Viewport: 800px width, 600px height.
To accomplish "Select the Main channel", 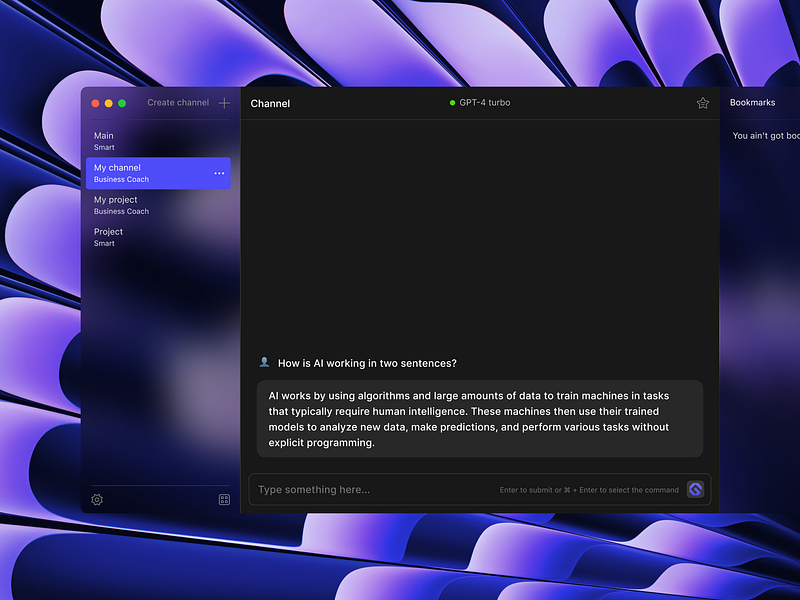I will point(158,141).
